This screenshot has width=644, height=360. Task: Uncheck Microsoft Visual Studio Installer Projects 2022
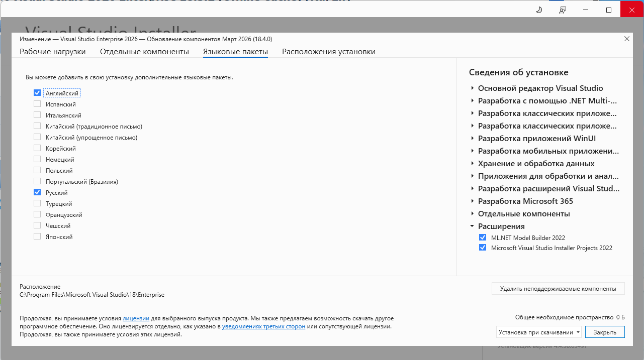(x=483, y=248)
